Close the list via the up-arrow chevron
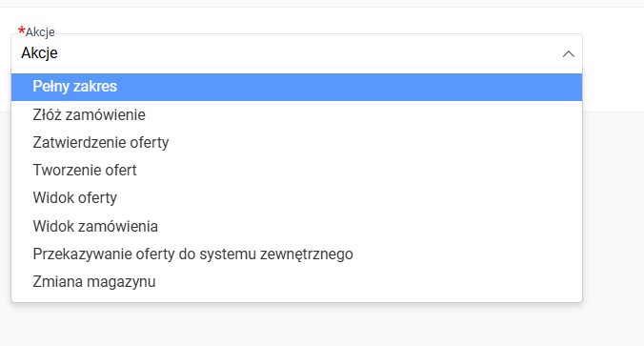The height and width of the screenshot is (346, 644). point(569,53)
